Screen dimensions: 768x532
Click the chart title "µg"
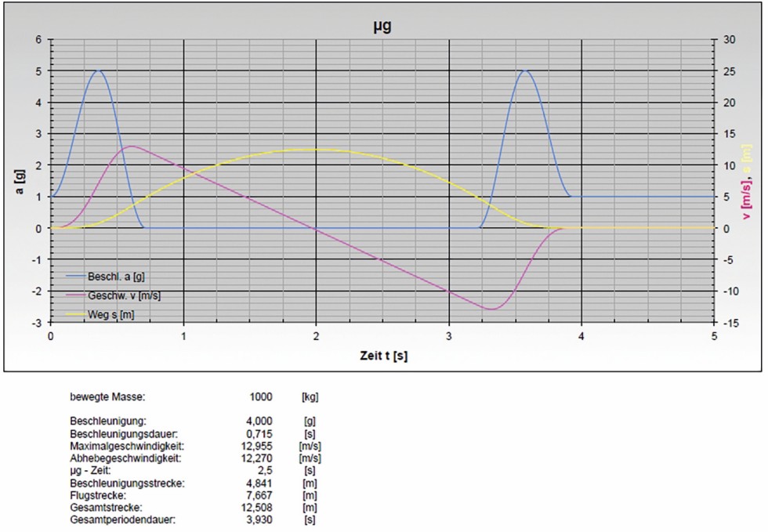click(381, 26)
